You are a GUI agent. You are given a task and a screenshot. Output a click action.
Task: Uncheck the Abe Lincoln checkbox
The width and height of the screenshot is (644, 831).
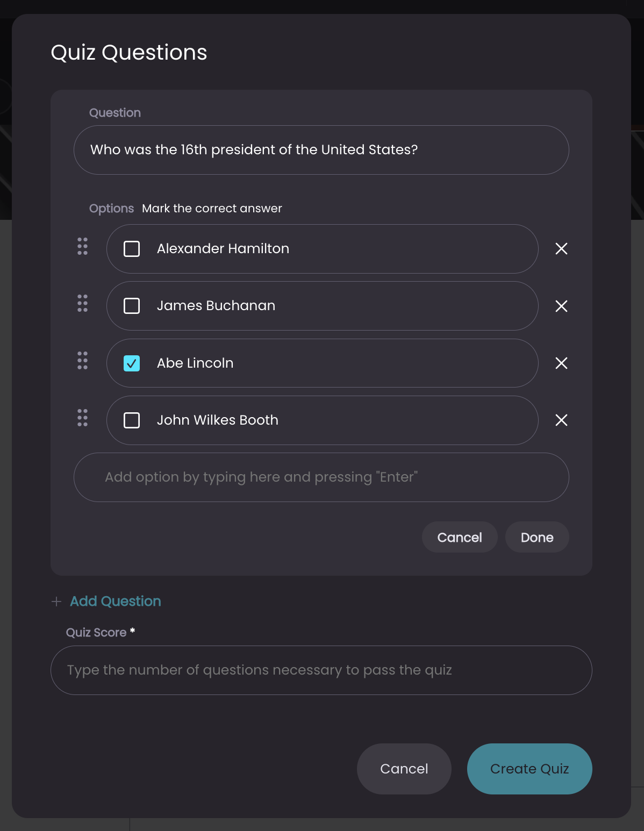132,363
